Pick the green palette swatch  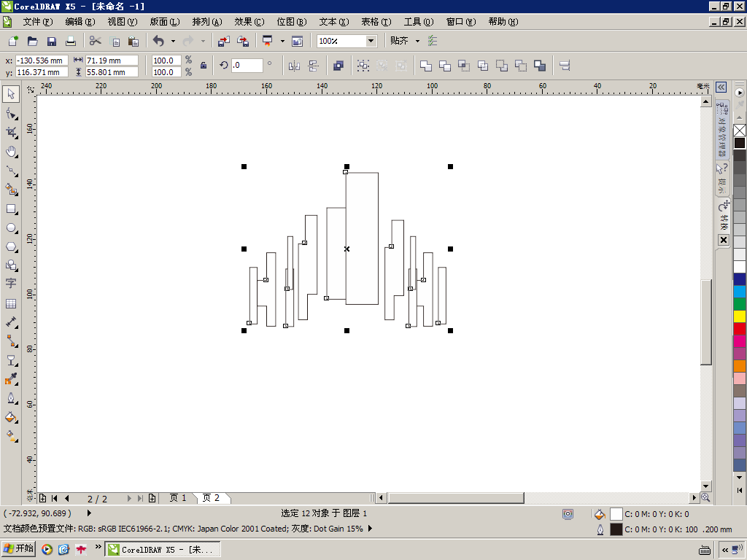pos(740,304)
